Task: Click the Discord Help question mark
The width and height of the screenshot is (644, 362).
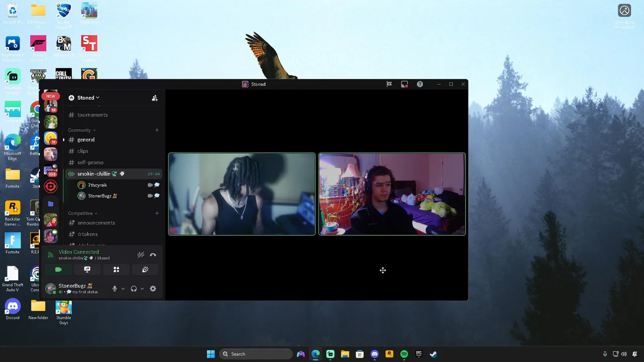Action: coord(420,84)
